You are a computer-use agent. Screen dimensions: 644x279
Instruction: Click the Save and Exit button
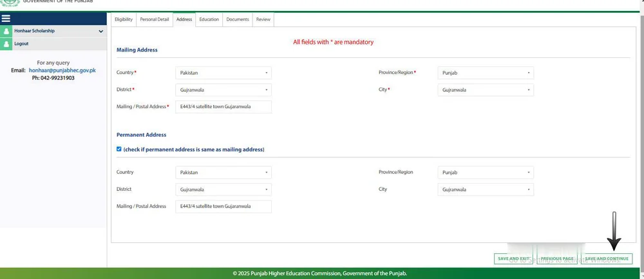tap(513, 259)
